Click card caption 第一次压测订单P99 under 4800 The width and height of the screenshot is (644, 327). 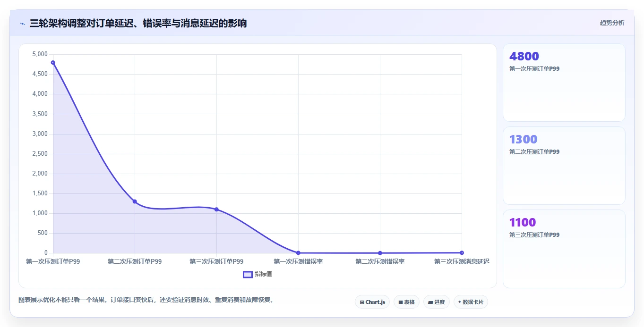(x=534, y=69)
